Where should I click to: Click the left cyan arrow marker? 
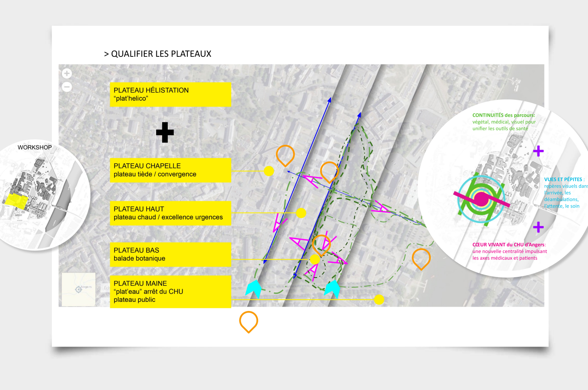[x=254, y=289]
